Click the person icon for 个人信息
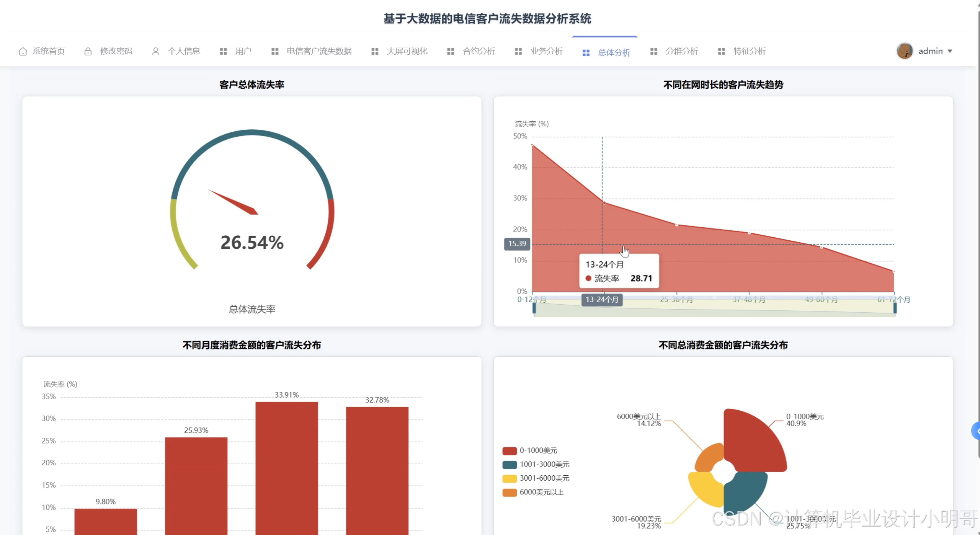This screenshot has width=980, height=535. click(x=155, y=51)
